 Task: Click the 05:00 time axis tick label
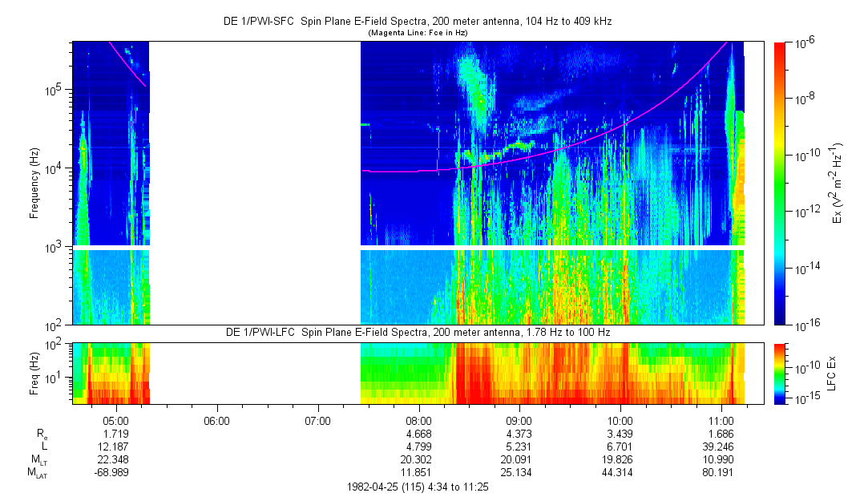116,419
